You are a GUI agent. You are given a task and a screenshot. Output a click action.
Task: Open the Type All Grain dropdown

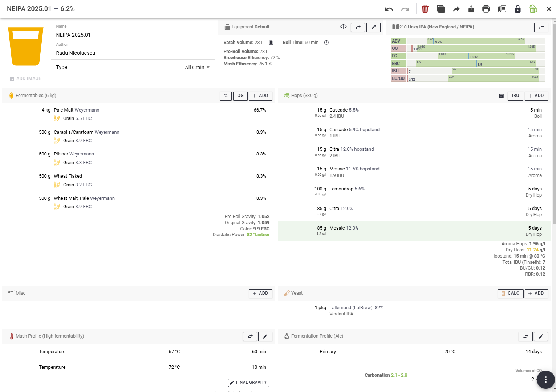click(x=197, y=68)
